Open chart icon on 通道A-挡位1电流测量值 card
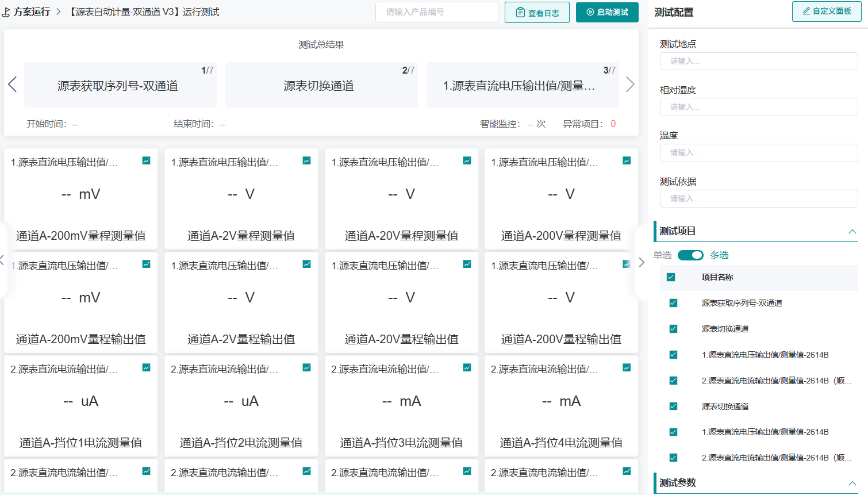 tap(147, 368)
